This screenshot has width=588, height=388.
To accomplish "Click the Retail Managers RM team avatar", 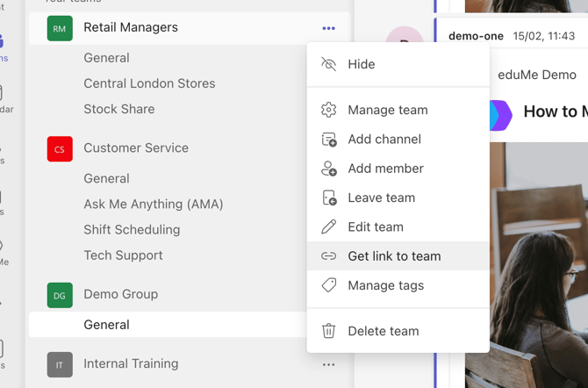I will 60,29.
